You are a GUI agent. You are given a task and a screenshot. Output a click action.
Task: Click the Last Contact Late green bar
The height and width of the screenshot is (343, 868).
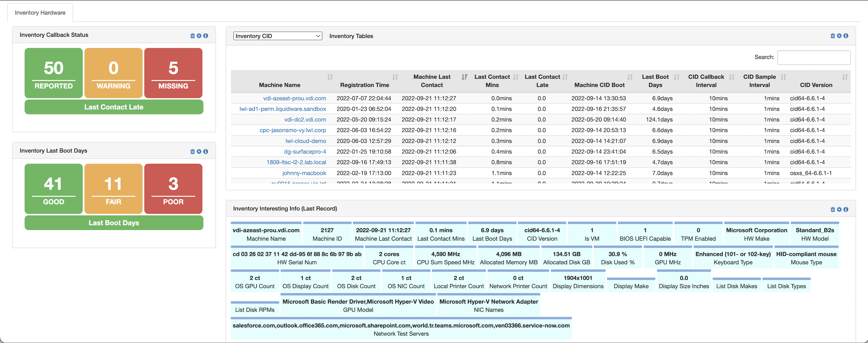[114, 107]
